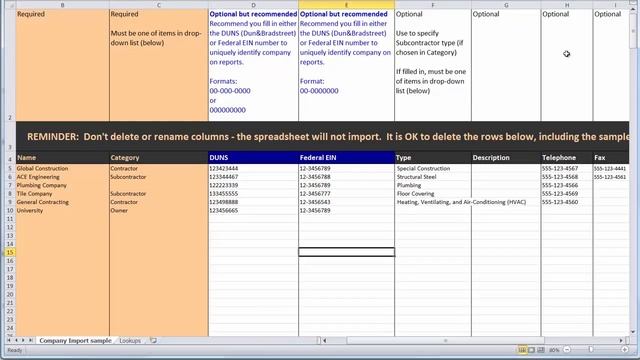
Task: Select telephone 555-123-4567 cell
Action: 567,168
